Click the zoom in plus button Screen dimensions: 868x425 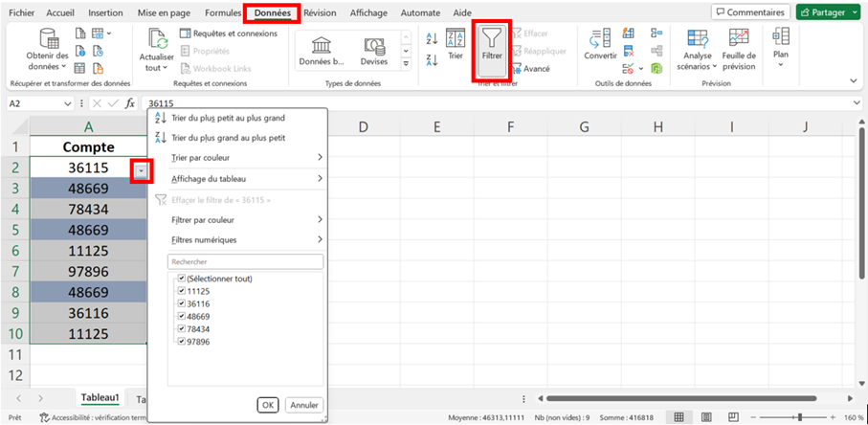click(x=835, y=416)
